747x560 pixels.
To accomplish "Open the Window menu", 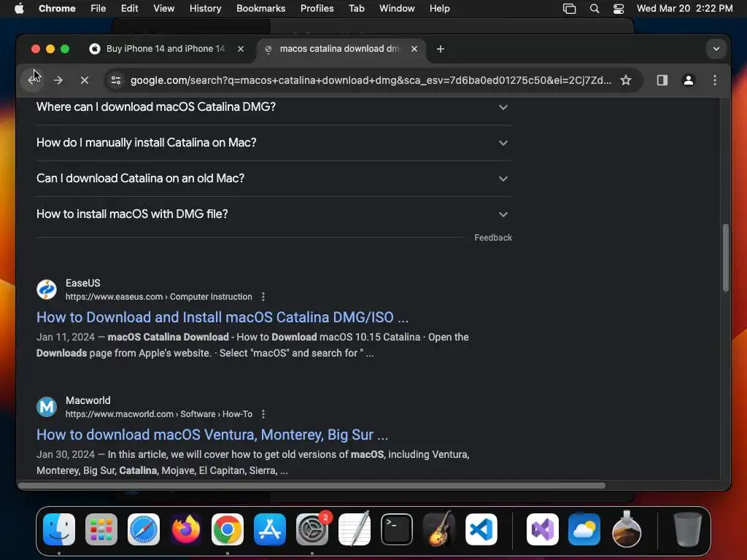I will (397, 9).
